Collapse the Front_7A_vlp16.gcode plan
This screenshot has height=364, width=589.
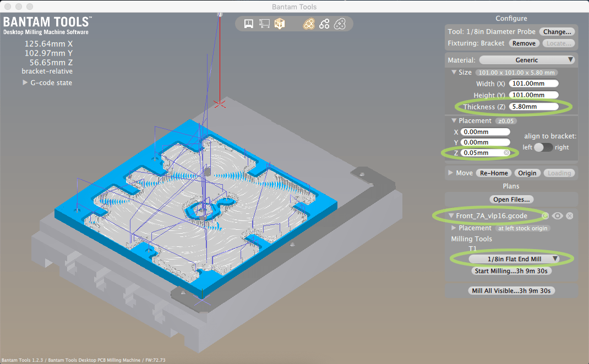pos(451,216)
